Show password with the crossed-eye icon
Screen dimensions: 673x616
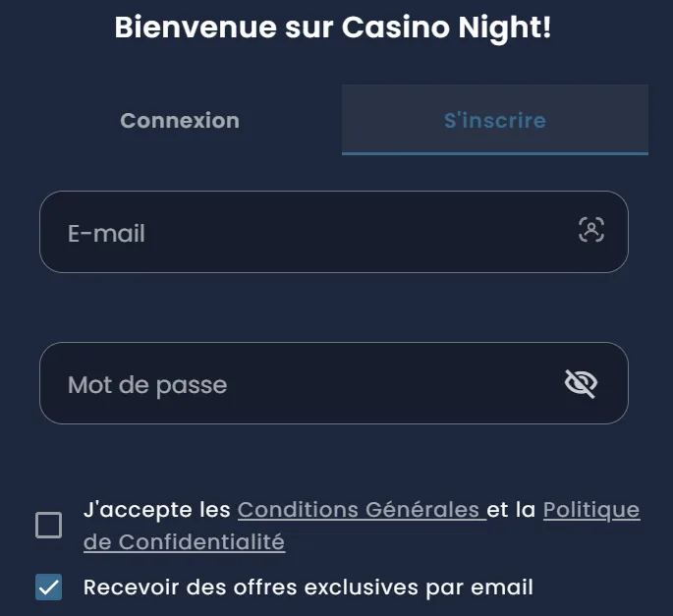(581, 383)
